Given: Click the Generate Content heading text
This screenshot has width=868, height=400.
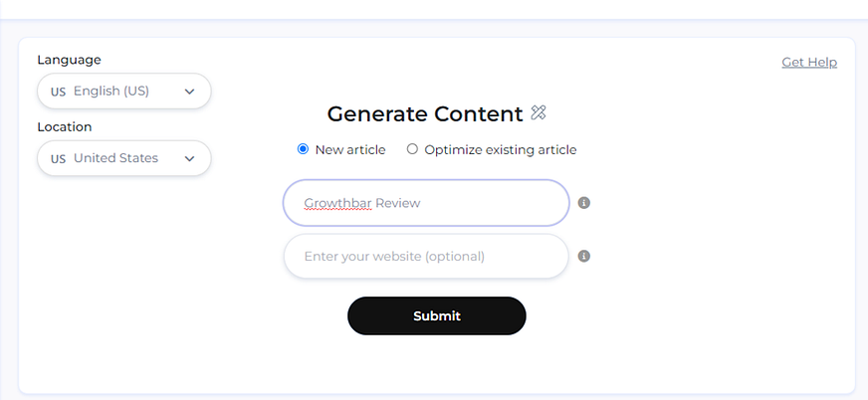Looking at the screenshot, I should pyautogui.click(x=425, y=114).
